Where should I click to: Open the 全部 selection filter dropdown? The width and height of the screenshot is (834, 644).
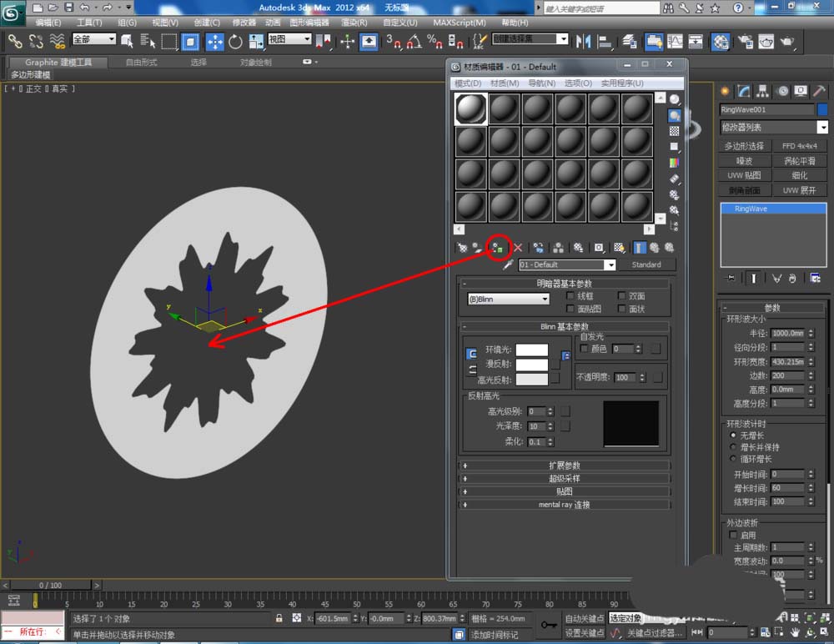point(93,39)
